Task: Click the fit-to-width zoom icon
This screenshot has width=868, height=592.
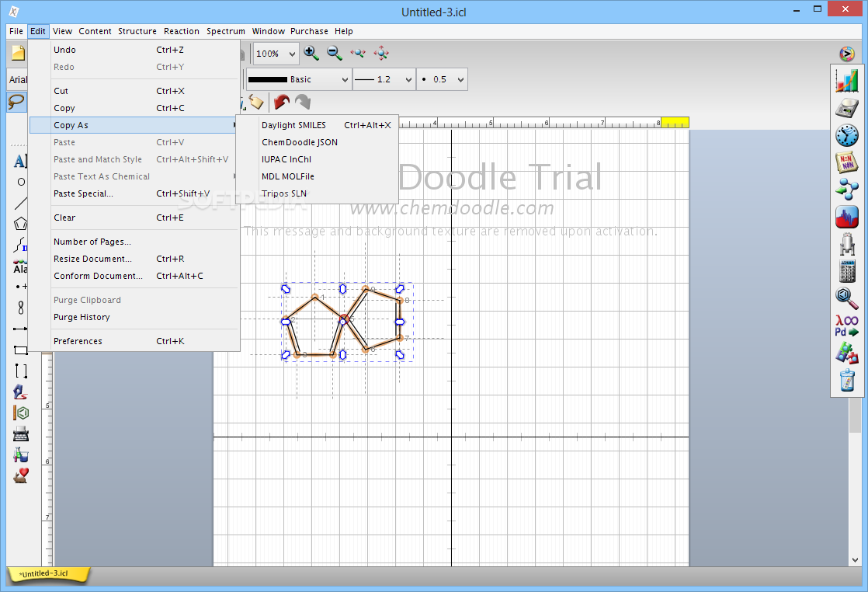Action: 358,53
